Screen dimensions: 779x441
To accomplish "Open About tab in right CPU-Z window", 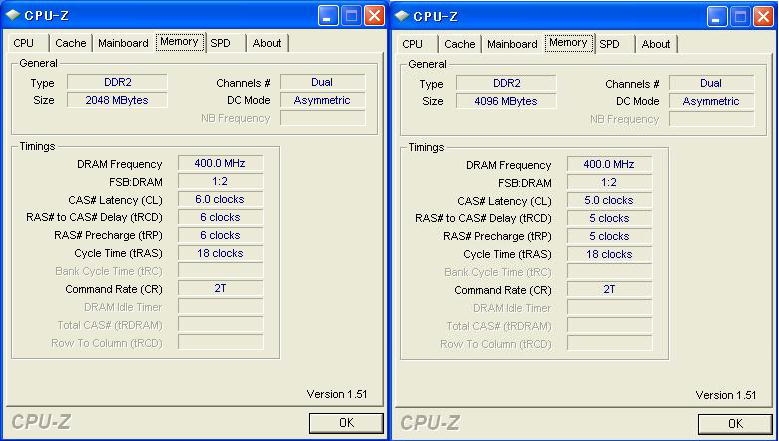I will (x=656, y=44).
